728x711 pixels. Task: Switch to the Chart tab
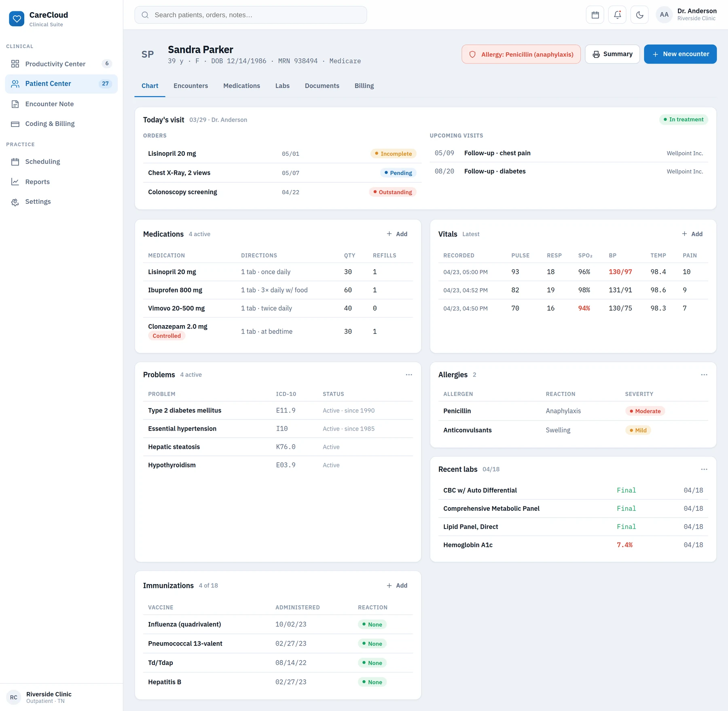[150, 86]
